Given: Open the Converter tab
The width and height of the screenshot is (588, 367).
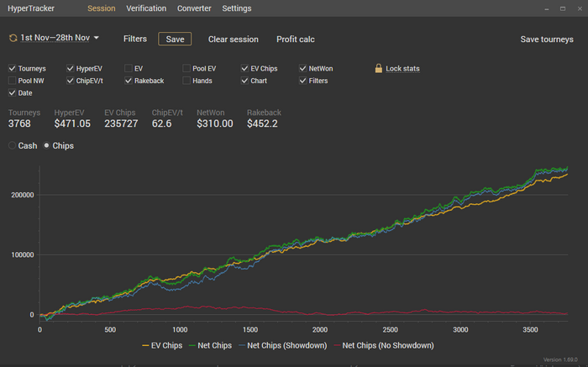Looking at the screenshot, I should [194, 8].
